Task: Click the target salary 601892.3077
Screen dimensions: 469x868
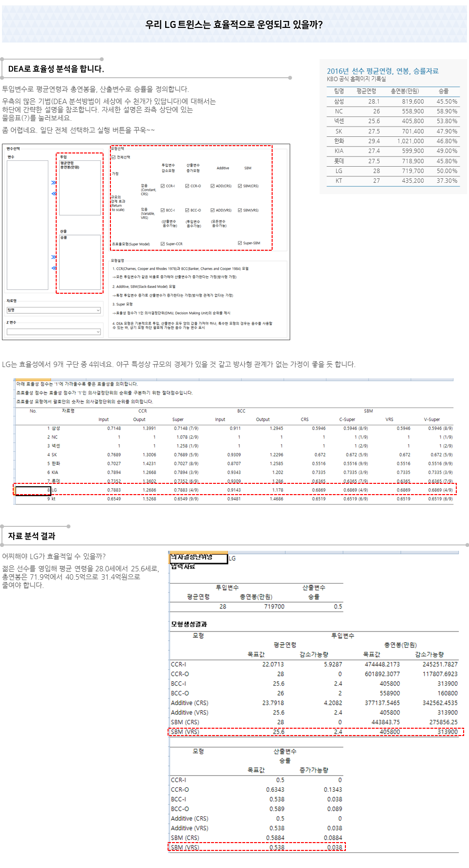Action: tap(382, 674)
